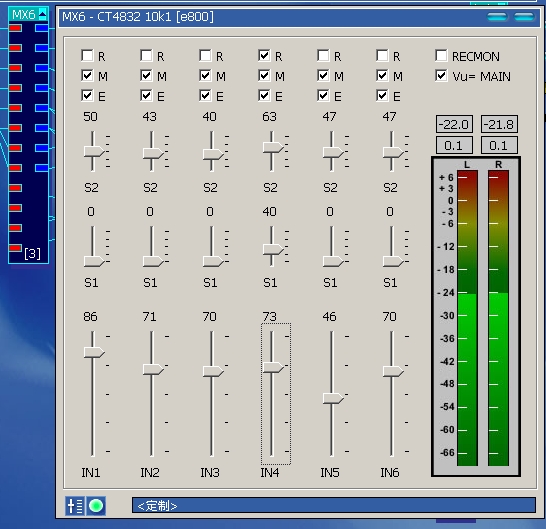This screenshot has height=529, width=546.
Task: Toggle the M checkbox on channel IN1
Action: [87, 76]
